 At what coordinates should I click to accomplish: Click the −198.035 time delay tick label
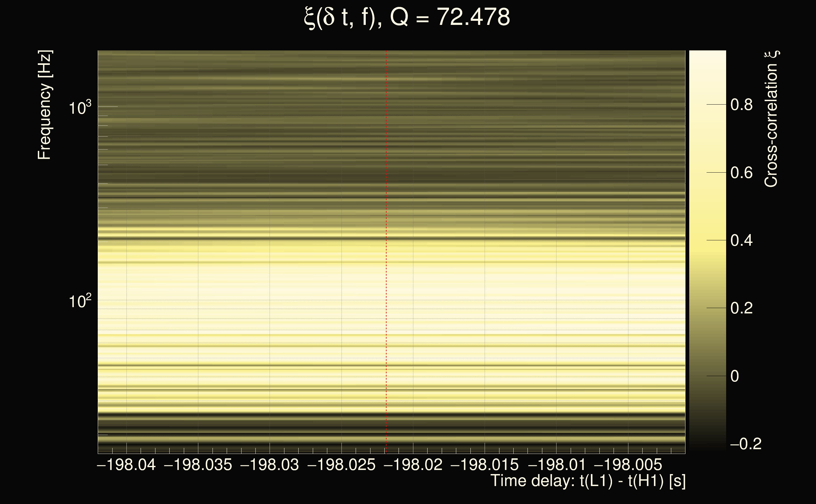[x=198, y=465]
